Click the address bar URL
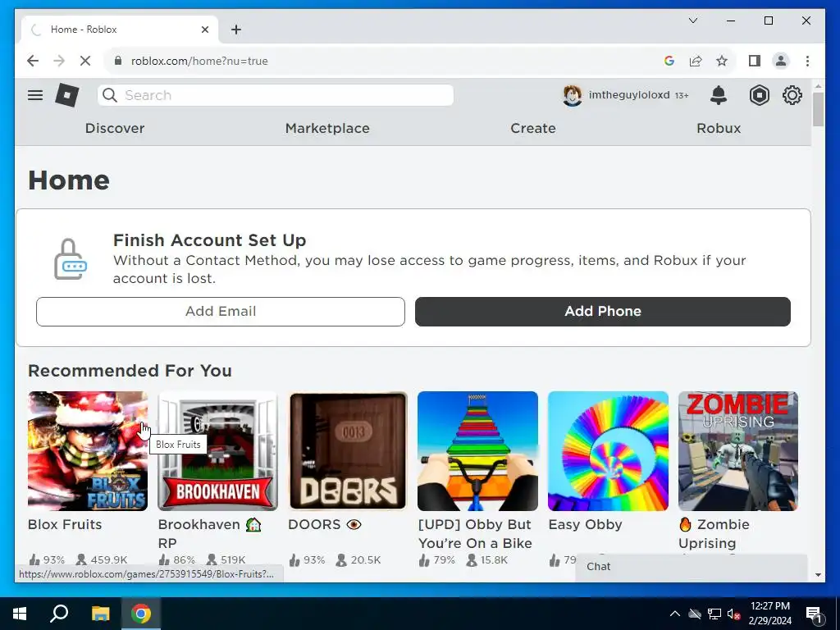This screenshot has height=630, width=840. tap(199, 61)
